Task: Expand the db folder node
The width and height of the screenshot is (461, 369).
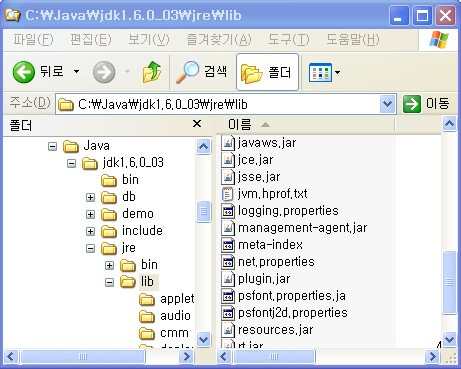Action: point(90,197)
